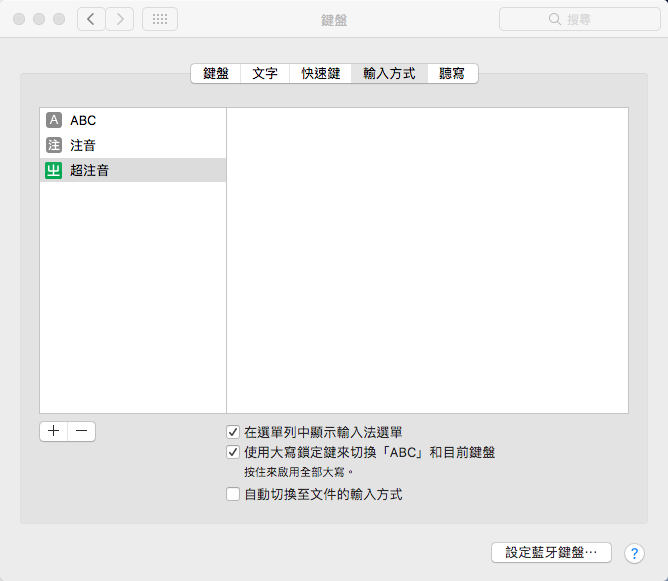
Task: Click the green 超注音 input source icon
Action: 54,170
